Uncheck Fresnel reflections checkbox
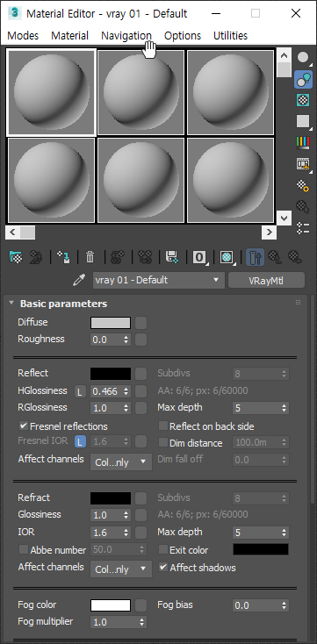Image resolution: width=317 pixels, height=644 pixels. pyautogui.click(x=24, y=426)
